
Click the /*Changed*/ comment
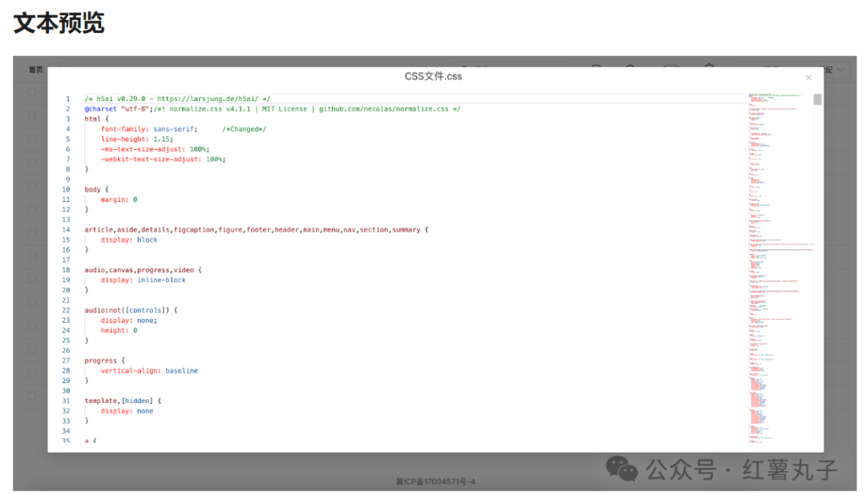(x=244, y=129)
